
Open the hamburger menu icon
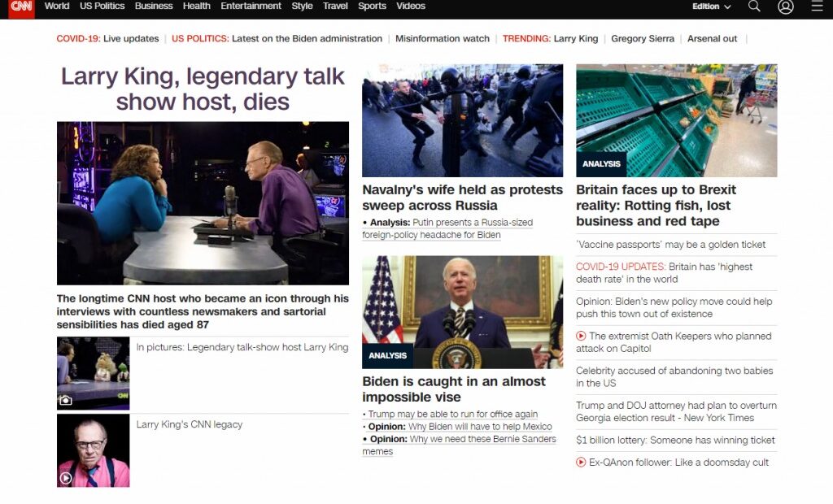tap(817, 7)
